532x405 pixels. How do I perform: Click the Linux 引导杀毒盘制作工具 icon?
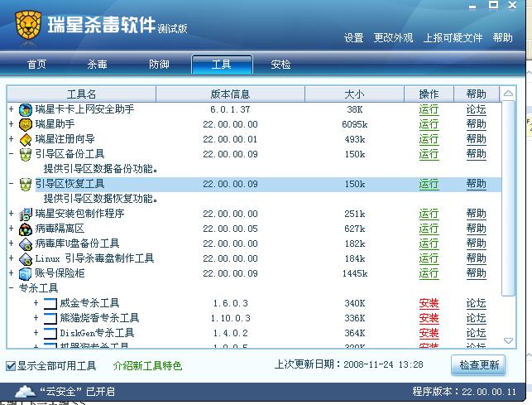tap(26, 259)
